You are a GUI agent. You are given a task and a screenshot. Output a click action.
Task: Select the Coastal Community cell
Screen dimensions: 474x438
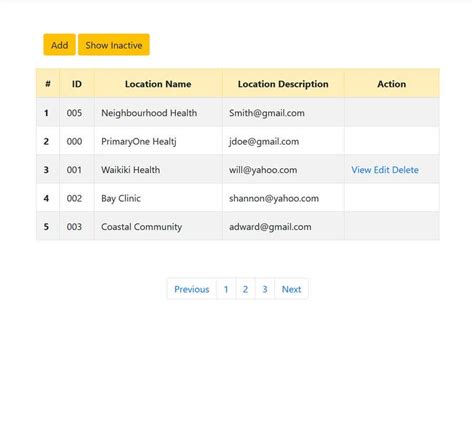[x=158, y=227]
